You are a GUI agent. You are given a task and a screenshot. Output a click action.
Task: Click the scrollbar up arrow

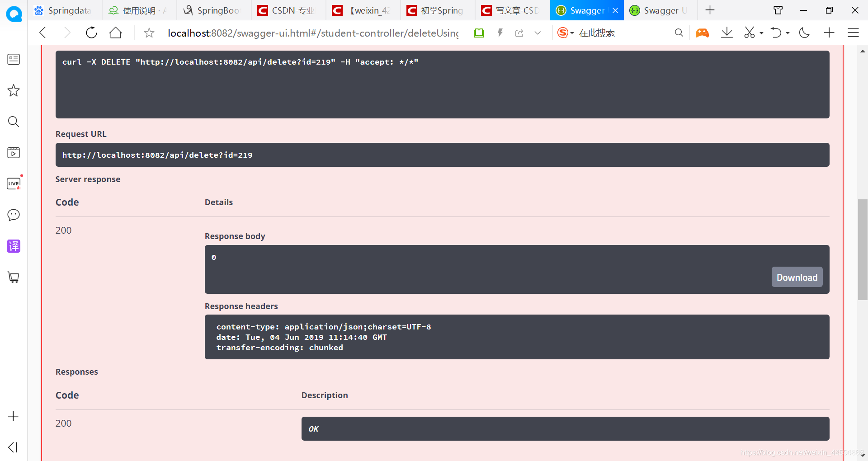point(863,51)
